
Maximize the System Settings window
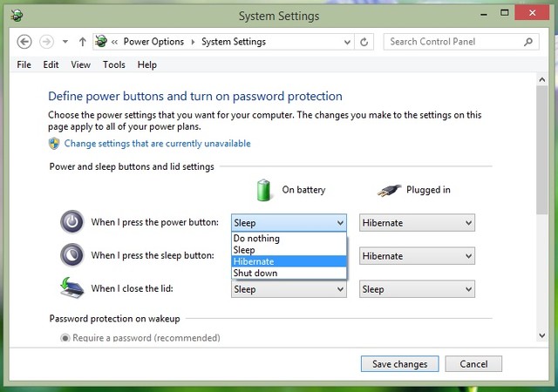click(504, 14)
